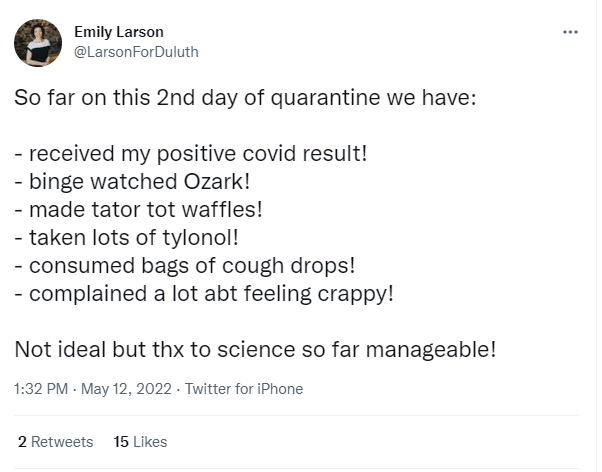602x472 pixels.
Task: Click the likes count number 15
Action: point(122,441)
